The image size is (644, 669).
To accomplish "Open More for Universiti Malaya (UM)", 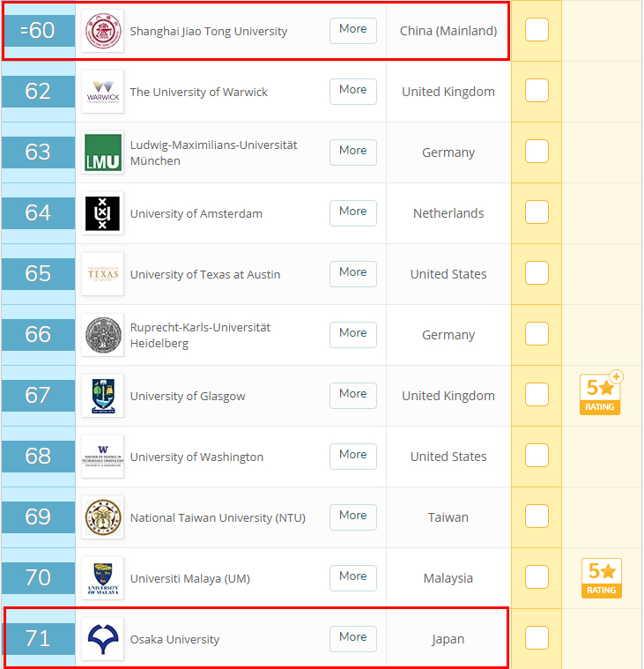I will coord(353,577).
